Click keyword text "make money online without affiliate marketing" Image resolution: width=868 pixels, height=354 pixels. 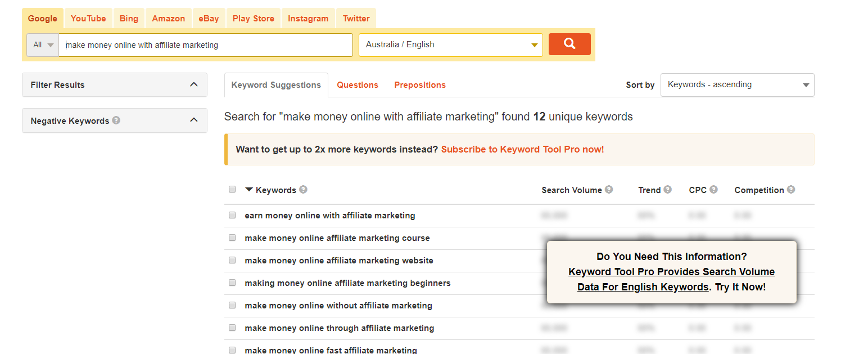point(338,306)
